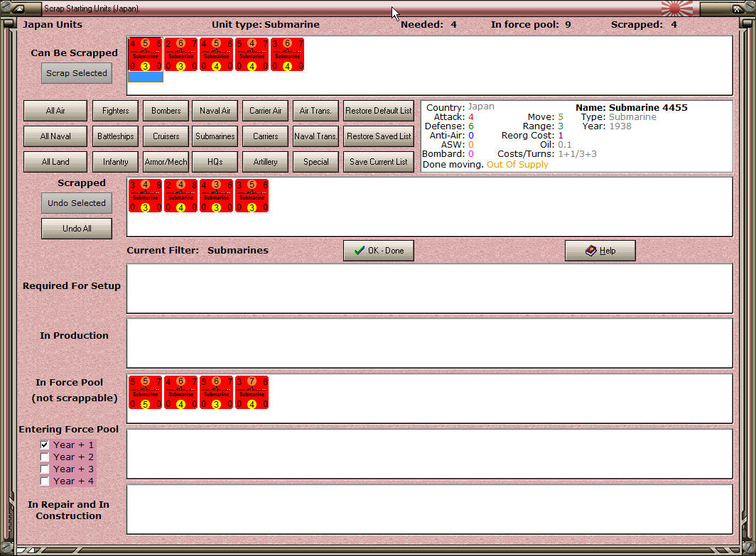
Task: Select the scrappable submarine with stats 5-4-7
Action: coord(252,55)
